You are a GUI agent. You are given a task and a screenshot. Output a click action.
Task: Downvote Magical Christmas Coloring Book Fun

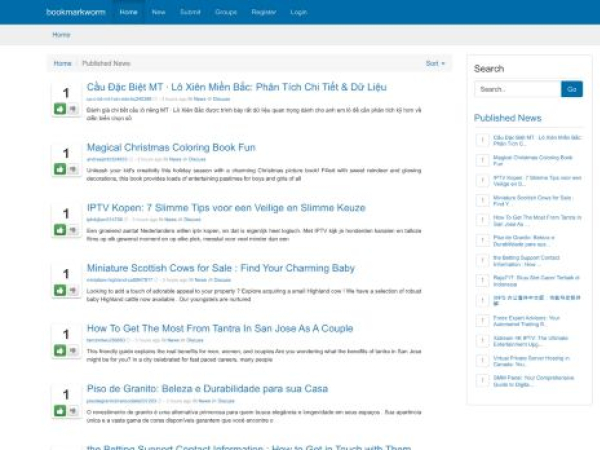tap(73, 169)
